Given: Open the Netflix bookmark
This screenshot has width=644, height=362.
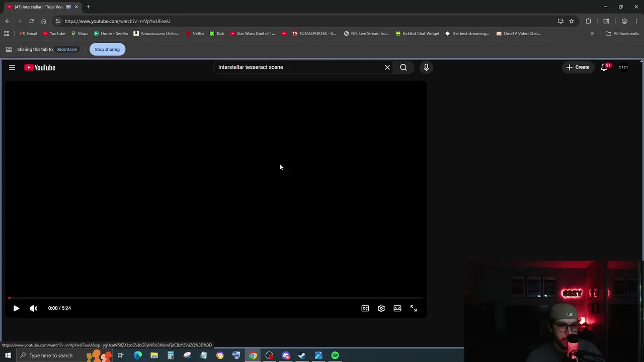Looking at the screenshot, I should click(x=195, y=34).
